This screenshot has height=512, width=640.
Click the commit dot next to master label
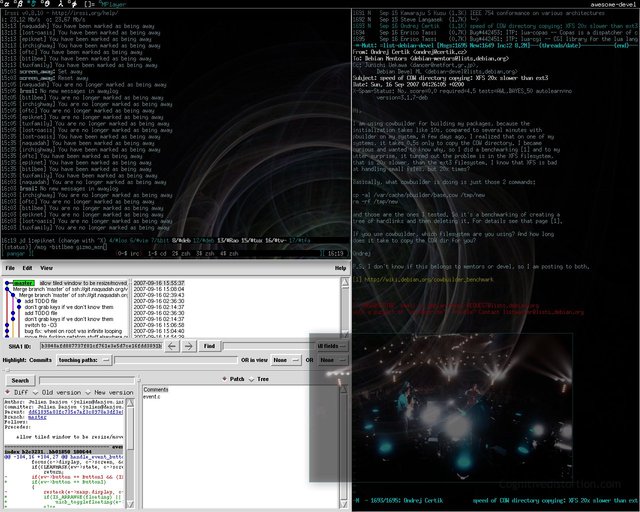(7, 283)
